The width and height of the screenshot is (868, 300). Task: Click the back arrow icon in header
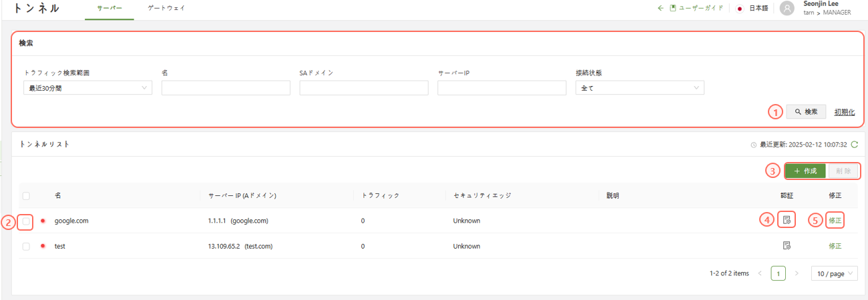coord(661,9)
